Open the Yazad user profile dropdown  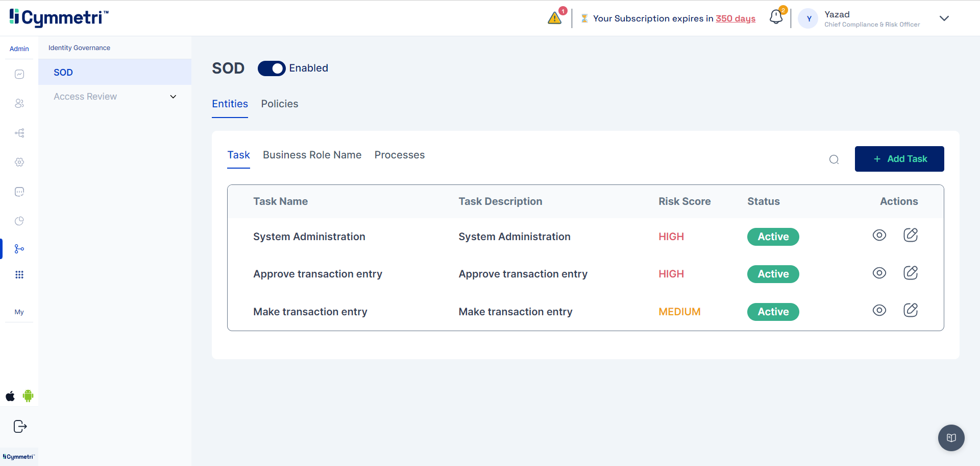pyautogui.click(x=944, y=18)
